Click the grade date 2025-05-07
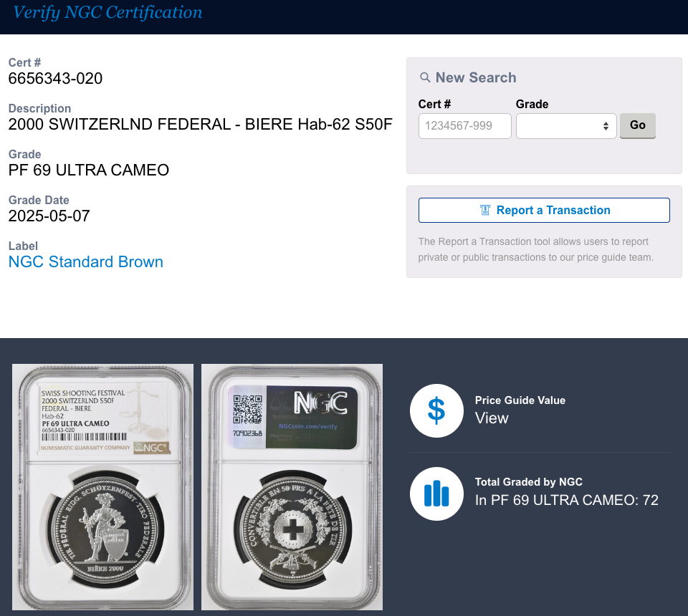 click(x=49, y=216)
